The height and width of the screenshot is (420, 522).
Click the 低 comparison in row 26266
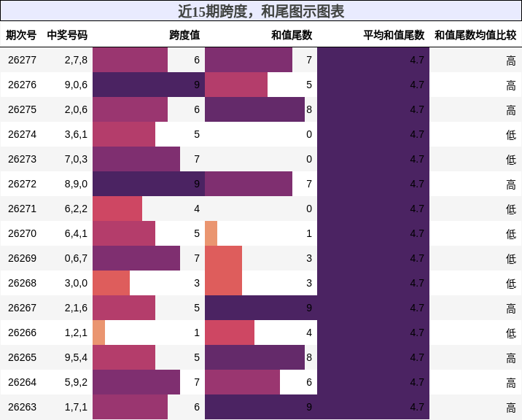511,333
